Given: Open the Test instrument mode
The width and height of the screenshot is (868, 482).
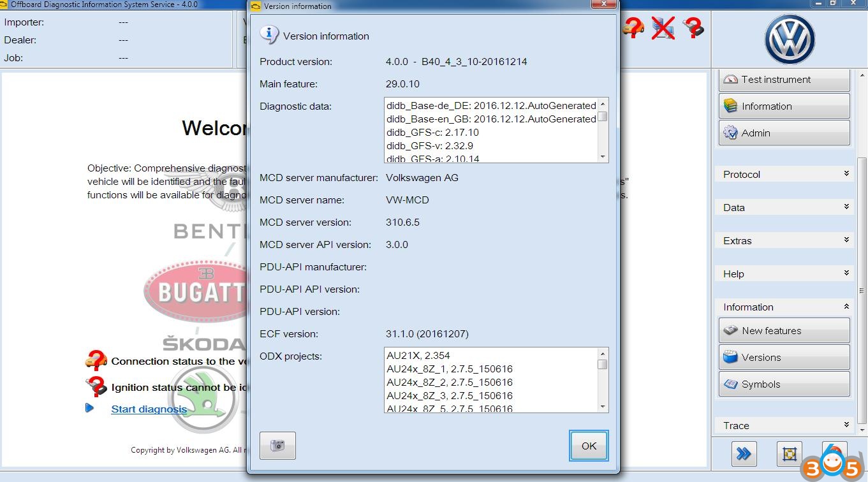Looking at the screenshot, I should click(x=784, y=80).
